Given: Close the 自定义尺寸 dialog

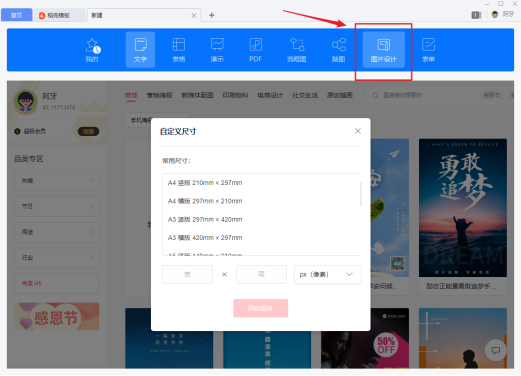Looking at the screenshot, I should [358, 131].
